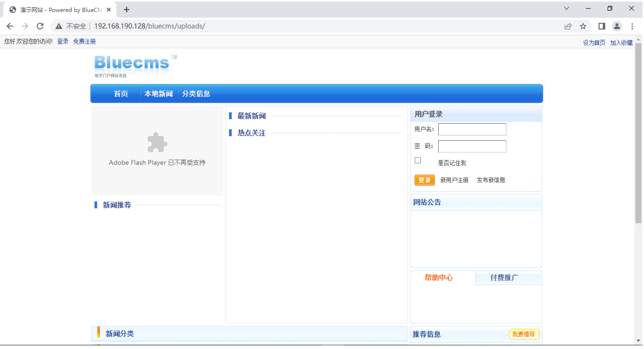Click the Flash plugin puzzle icon
Image resolution: width=644 pixels, height=349 pixels.
(x=157, y=142)
